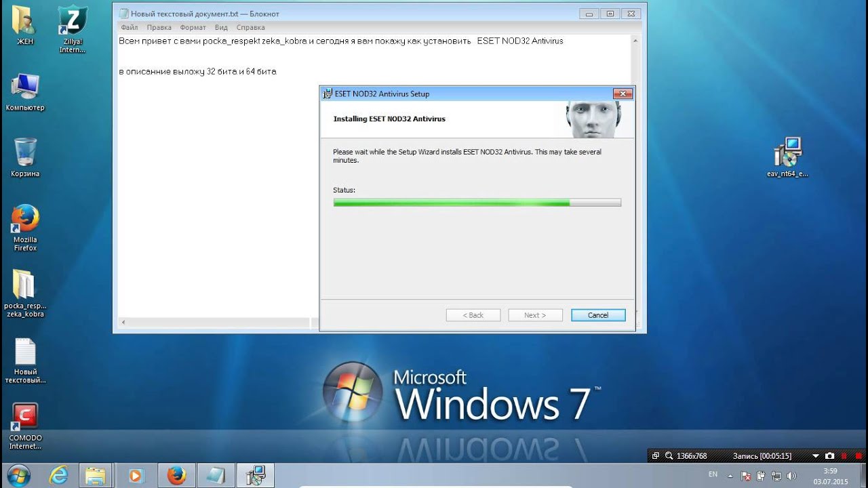Cancel the ESET NOD32 installation

click(x=598, y=315)
